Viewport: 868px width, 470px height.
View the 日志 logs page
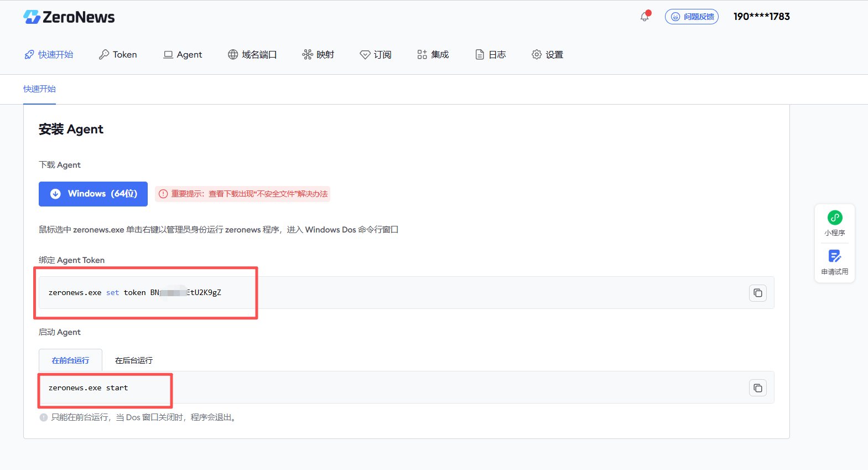[491, 54]
